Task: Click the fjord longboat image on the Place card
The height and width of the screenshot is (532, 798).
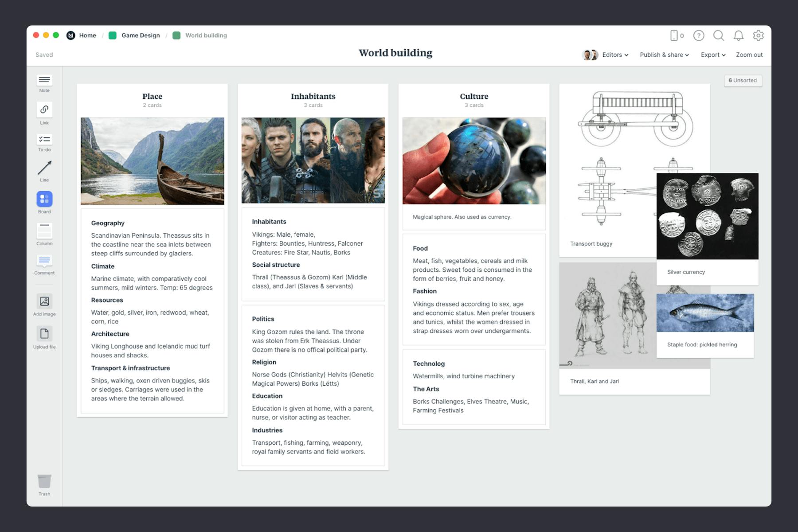Action: point(153,160)
